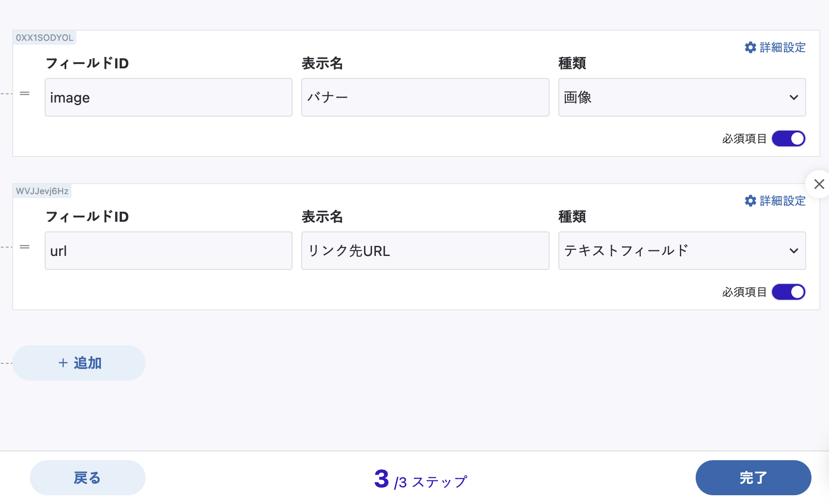The height and width of the screenshot is (504, 829).
Task: Toggle required switch on the url field
Action: 788,292
